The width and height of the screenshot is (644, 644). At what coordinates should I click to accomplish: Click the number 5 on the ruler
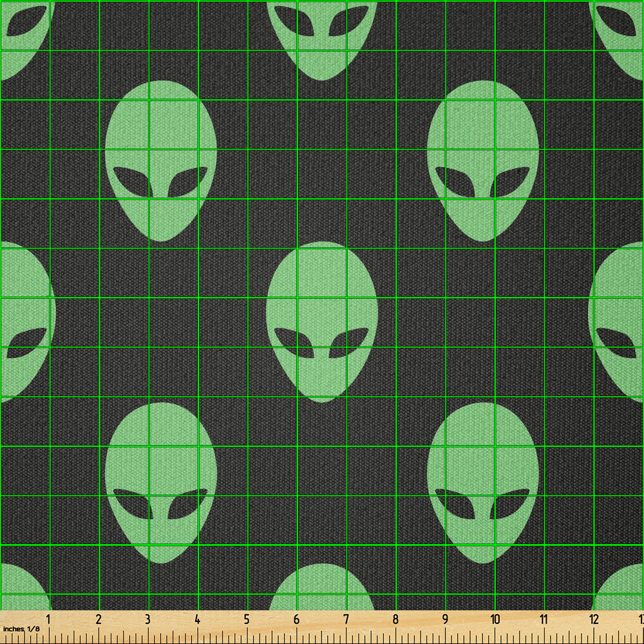[247, 620]
